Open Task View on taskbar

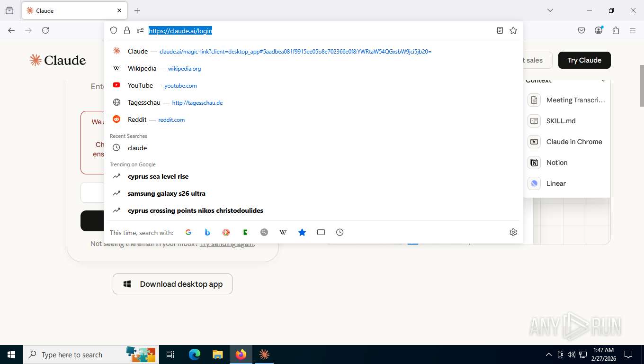pos(170,355)
